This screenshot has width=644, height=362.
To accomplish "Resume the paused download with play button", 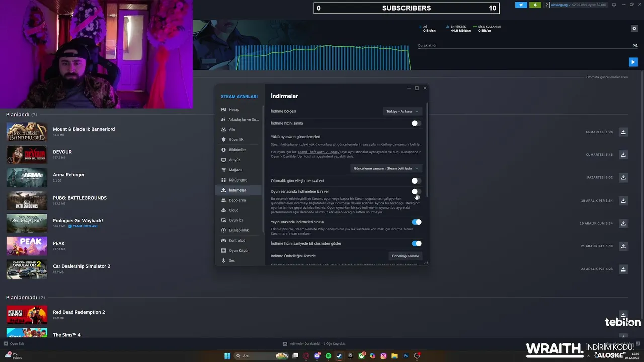I will coord(633,62).
